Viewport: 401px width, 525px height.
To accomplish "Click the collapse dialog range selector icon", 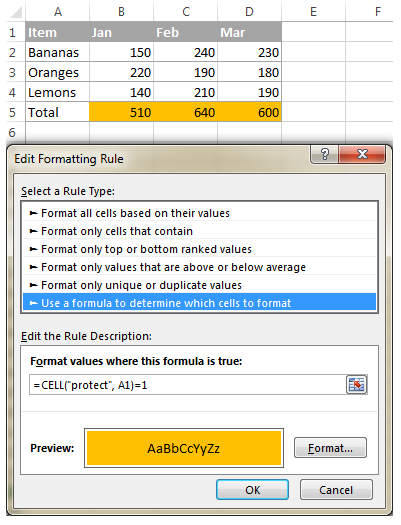I will tap(356, 385).
